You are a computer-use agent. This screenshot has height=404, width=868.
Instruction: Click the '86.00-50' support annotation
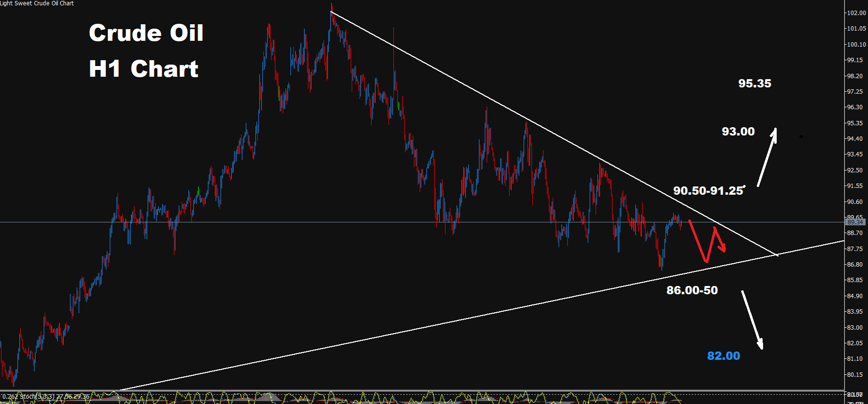point(692,290)
